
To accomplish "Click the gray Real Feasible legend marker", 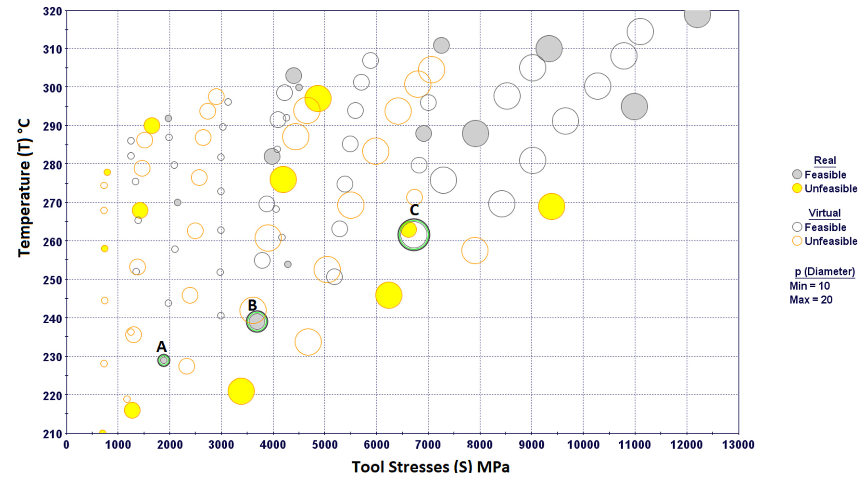I will [797, 175].
